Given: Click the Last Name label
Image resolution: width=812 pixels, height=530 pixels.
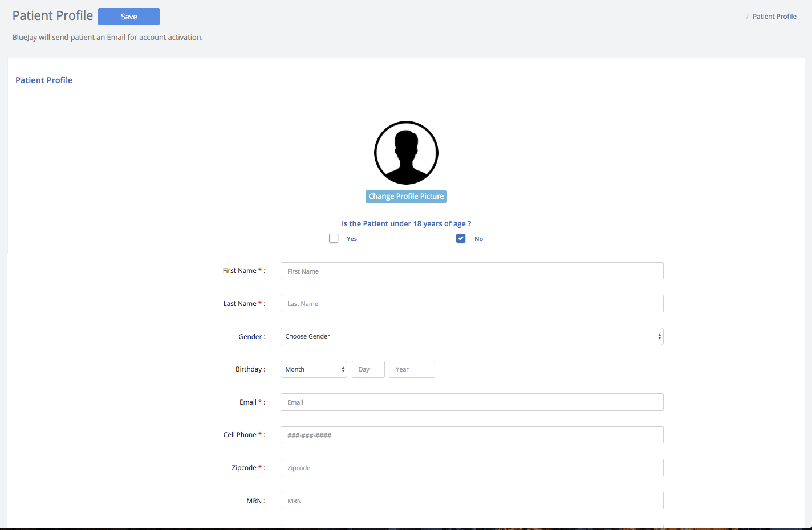Looking at the screenshot, I should coord(244,304).
